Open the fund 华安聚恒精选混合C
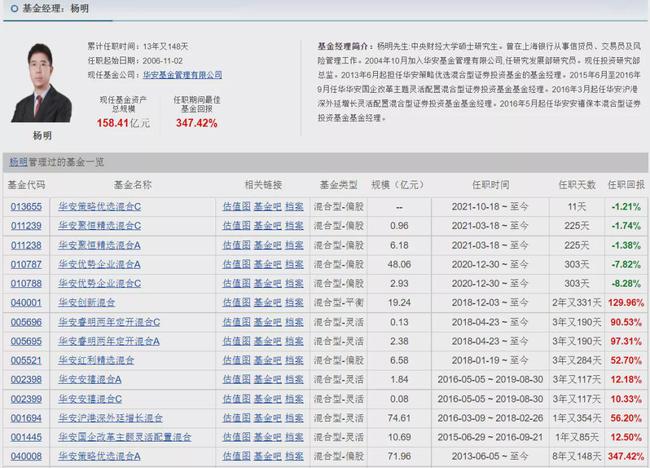 99,226
